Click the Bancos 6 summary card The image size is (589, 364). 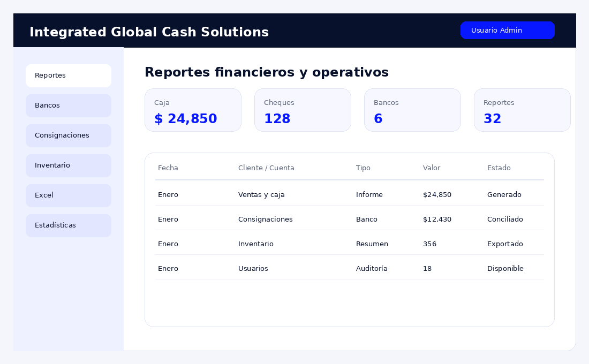[x=412, y=110]
